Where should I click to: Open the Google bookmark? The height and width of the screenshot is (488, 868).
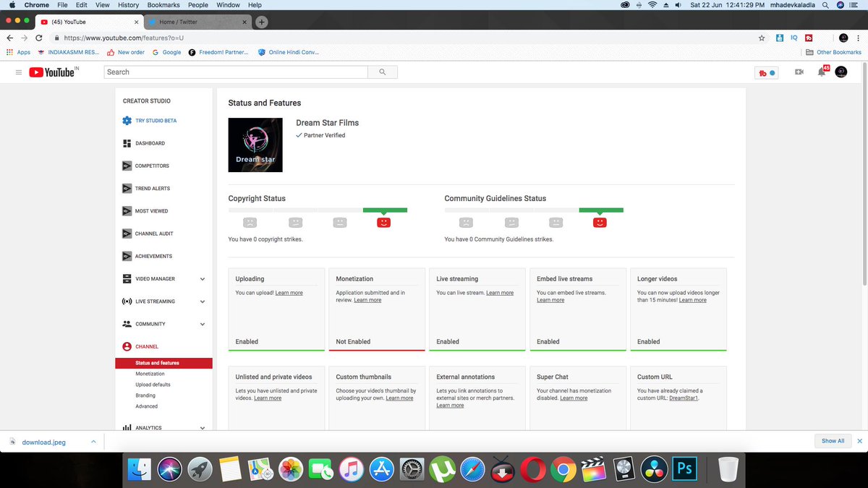tap(167, 52)
